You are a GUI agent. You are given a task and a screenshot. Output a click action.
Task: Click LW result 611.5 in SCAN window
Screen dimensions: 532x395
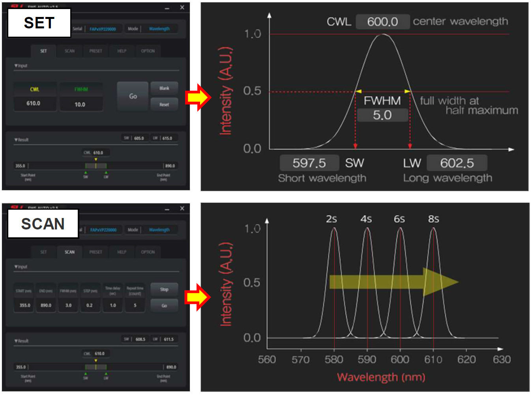tap(163, 339)
